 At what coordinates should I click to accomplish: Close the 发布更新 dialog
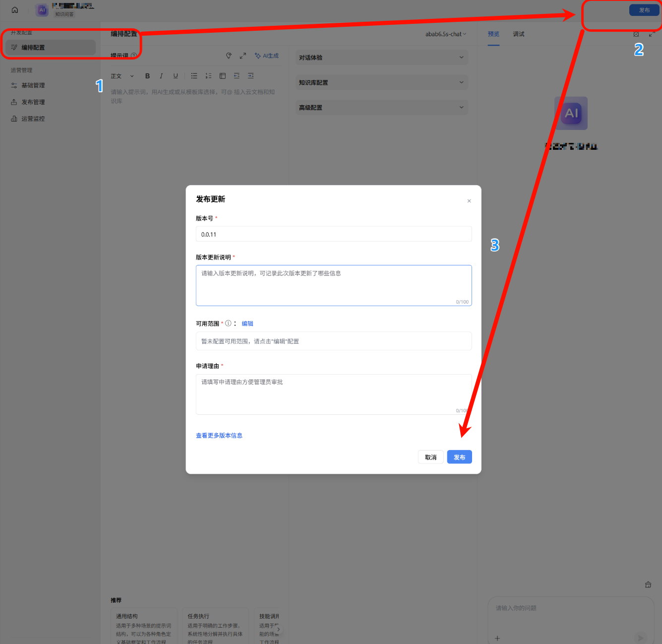[469, 201]
